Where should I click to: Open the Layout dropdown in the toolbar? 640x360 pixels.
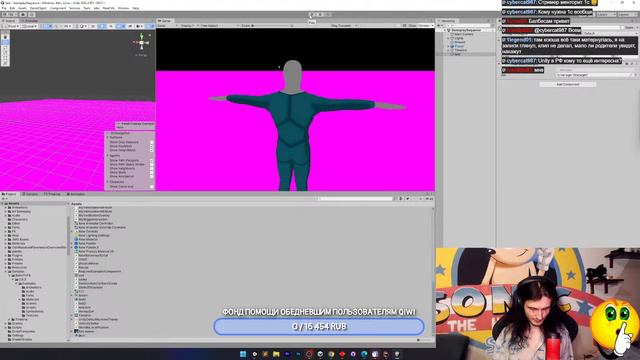[627, 14]
